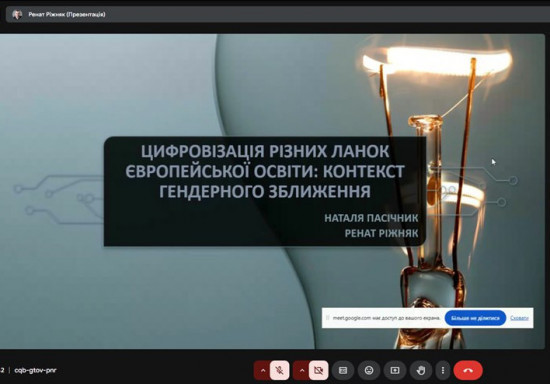Leave the call with red hang-up button
The image size is (550, 384).
click(468, 370)
